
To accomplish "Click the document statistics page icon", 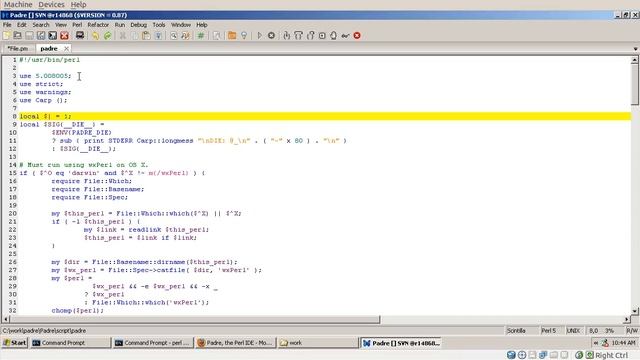I will (216, 36).
